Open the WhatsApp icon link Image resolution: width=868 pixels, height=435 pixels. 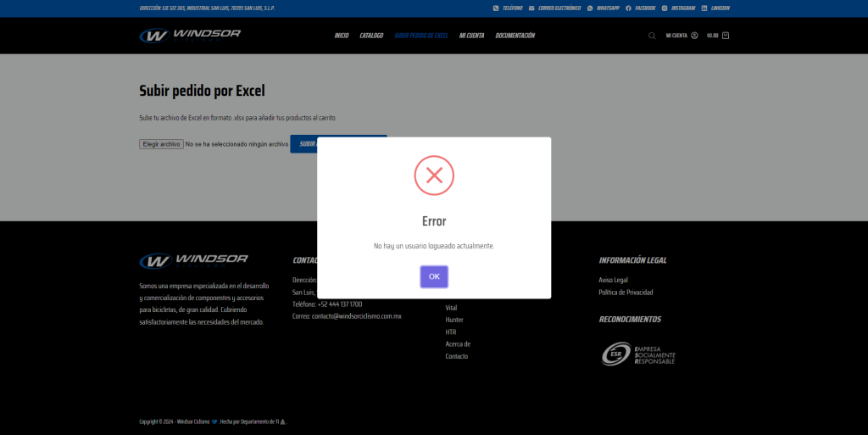pos(590,8)
